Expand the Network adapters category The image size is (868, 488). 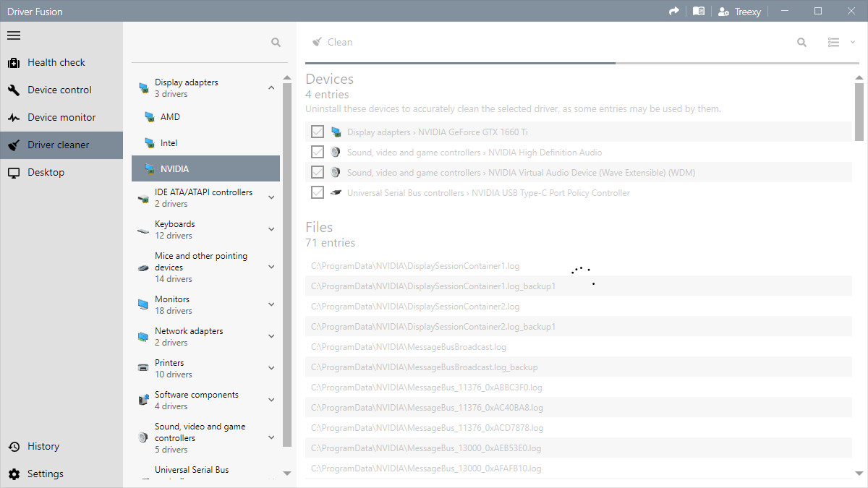[x=271, y=337]
